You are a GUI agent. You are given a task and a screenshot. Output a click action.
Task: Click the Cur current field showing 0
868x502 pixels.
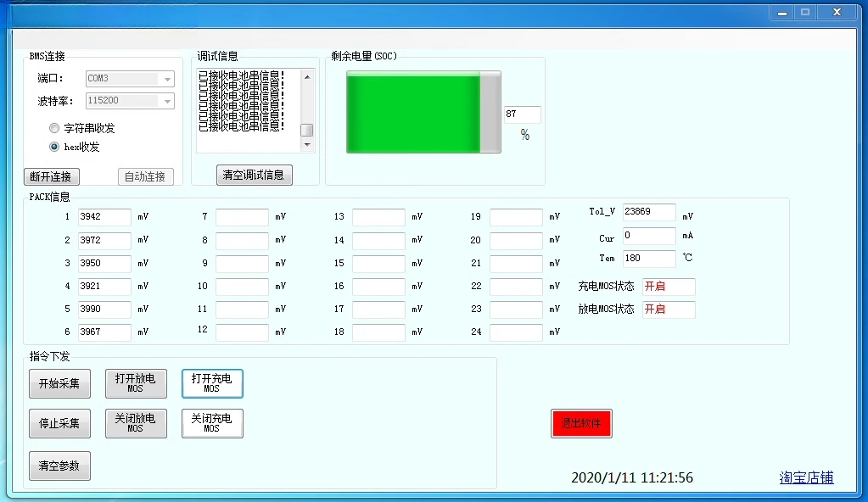pyautogui.click(x=649, y=236)
